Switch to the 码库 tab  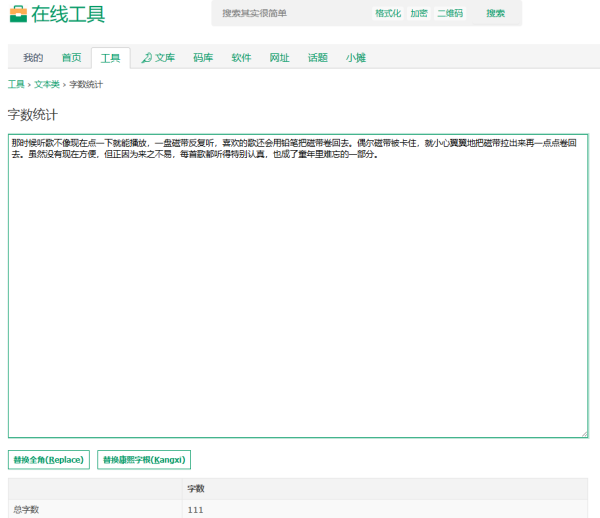(203, 58)
